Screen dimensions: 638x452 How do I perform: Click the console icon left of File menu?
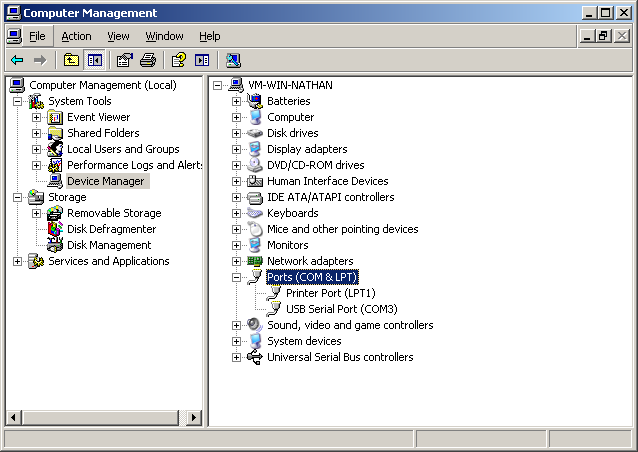[14, 36]
